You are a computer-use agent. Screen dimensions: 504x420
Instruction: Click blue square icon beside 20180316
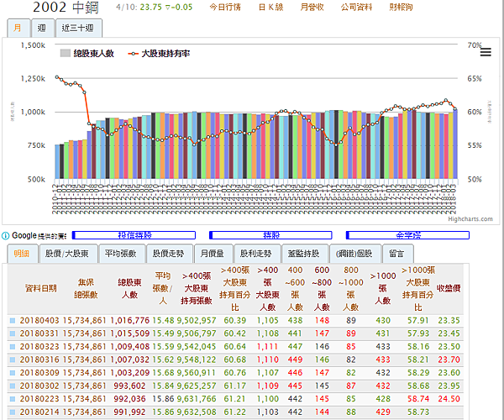(13, 360)
